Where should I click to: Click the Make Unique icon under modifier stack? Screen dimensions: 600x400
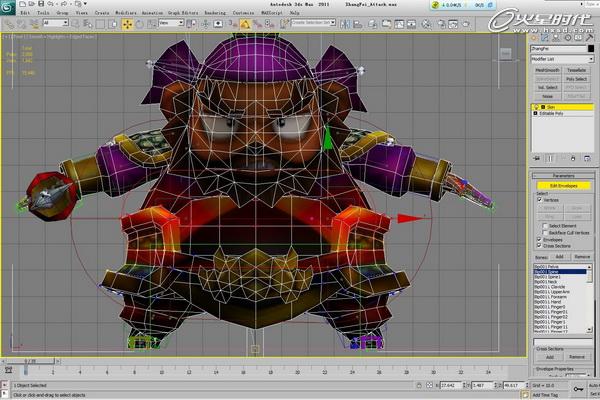pyautogui.click(x=563, y=158)
